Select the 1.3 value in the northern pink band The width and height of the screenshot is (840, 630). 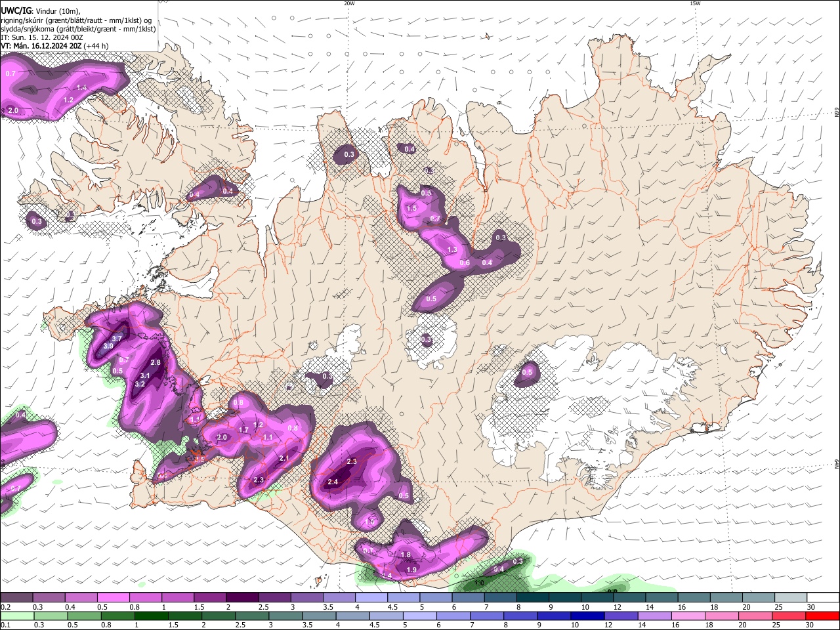click(x=452, y=250)
